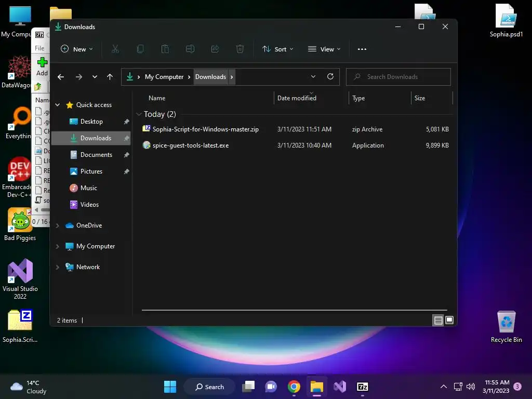Screen dimensions: 532x399
Task: Click Downloads breadcrumb in address bar
Action: 210,77
